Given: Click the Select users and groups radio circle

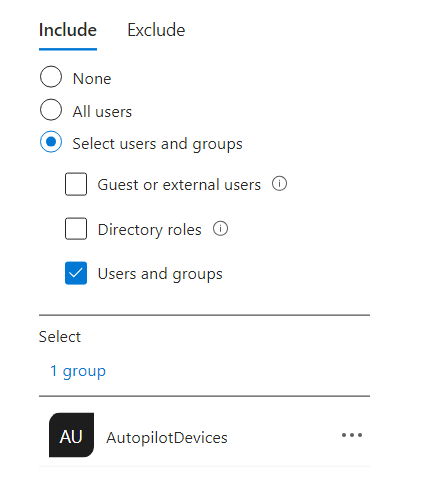Looking at the screenshot, I should click(x=51, y=142).
